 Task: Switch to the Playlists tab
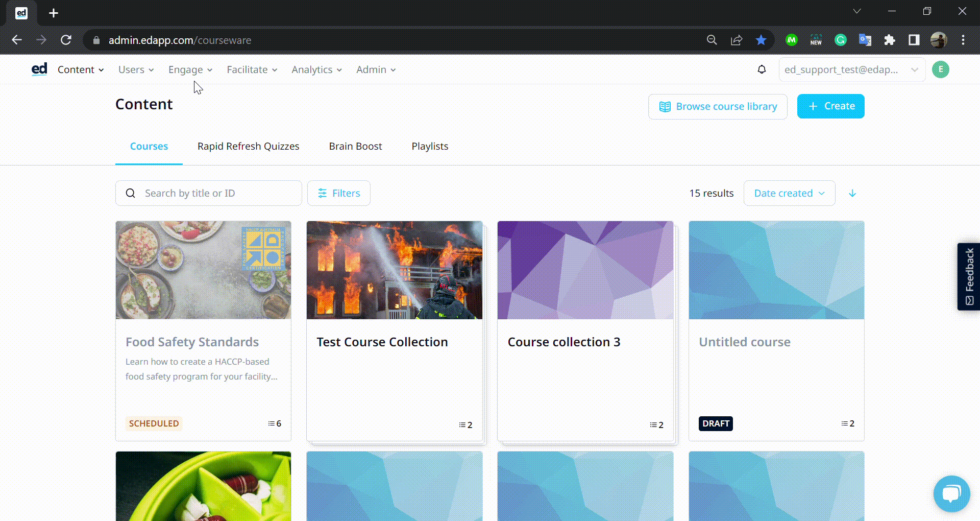pyautogui.click(x=430, y=146)
